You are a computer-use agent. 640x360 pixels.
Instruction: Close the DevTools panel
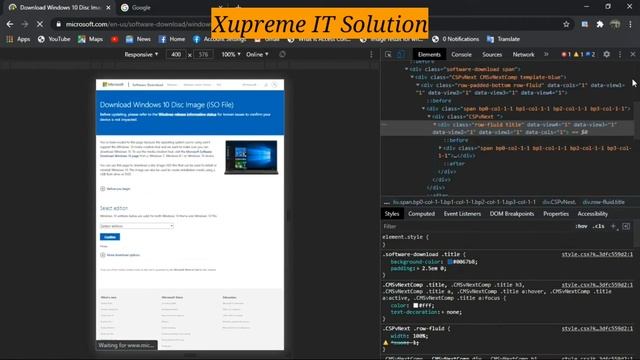tap(633, 54)
